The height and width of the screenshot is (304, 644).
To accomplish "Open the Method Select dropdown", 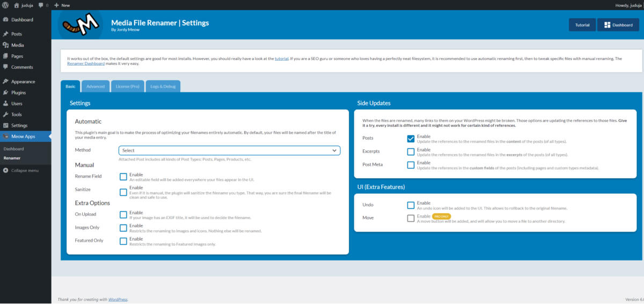I will (229, 150).
